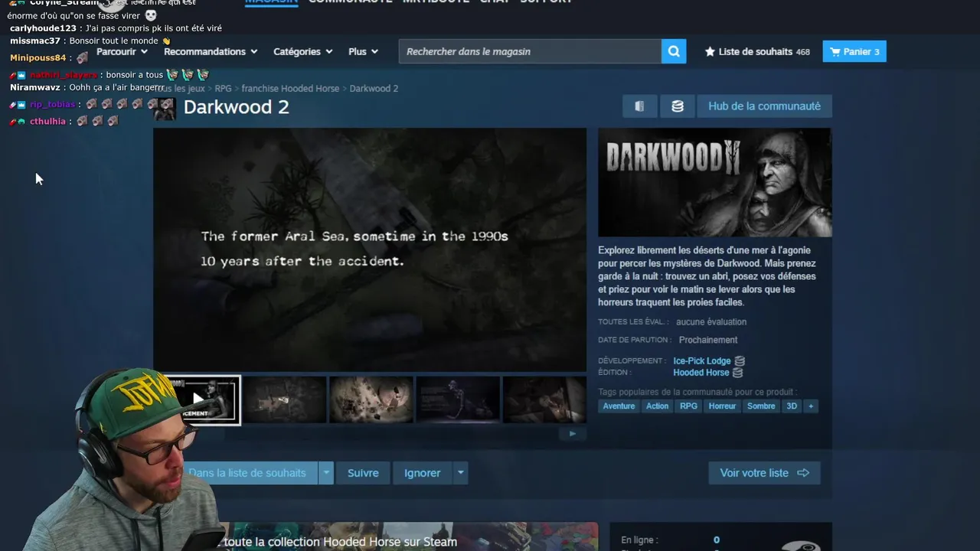Click the database icon next to Ice-Pick Lodge
Image resolution: width=980 pixels, height=551 pixels.
pos(740,361)
